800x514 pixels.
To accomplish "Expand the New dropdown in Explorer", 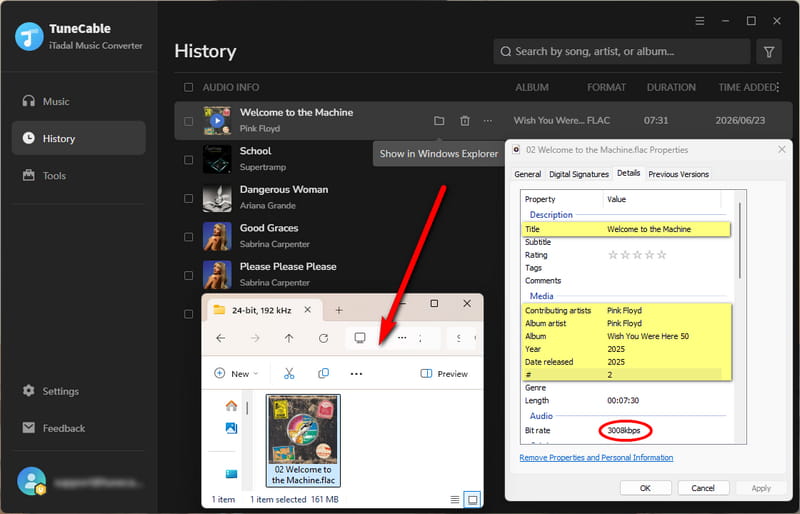I will [x=236, y=374].
